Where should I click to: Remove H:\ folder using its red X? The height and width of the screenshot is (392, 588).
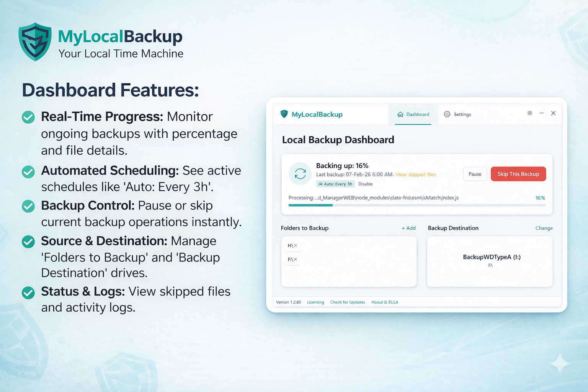click(296, 245)
